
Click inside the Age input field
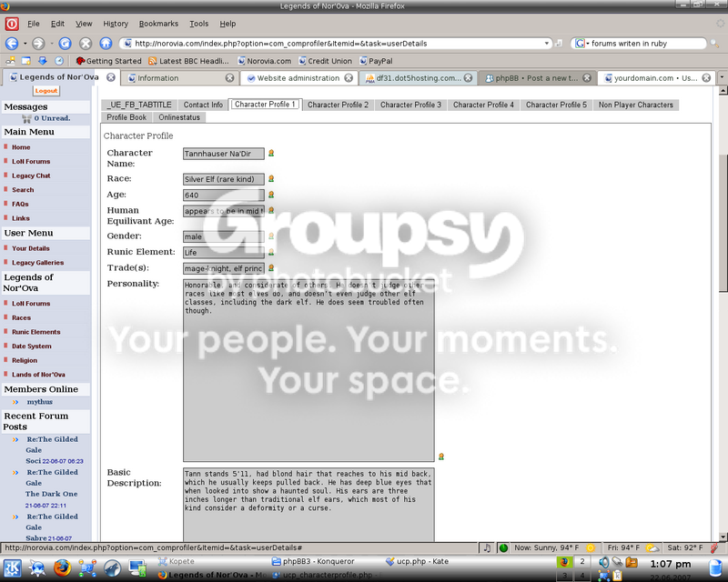tap(224, 195)
